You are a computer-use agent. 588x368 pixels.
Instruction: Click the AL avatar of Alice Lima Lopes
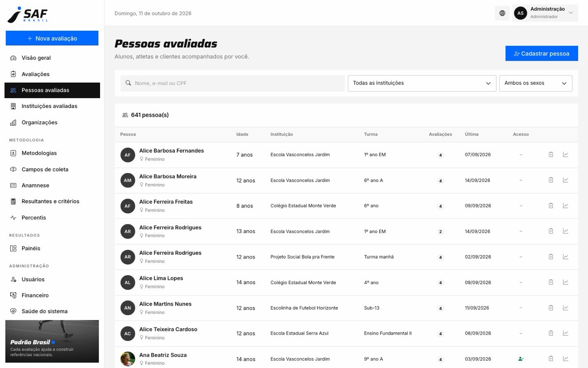[127, 282]
